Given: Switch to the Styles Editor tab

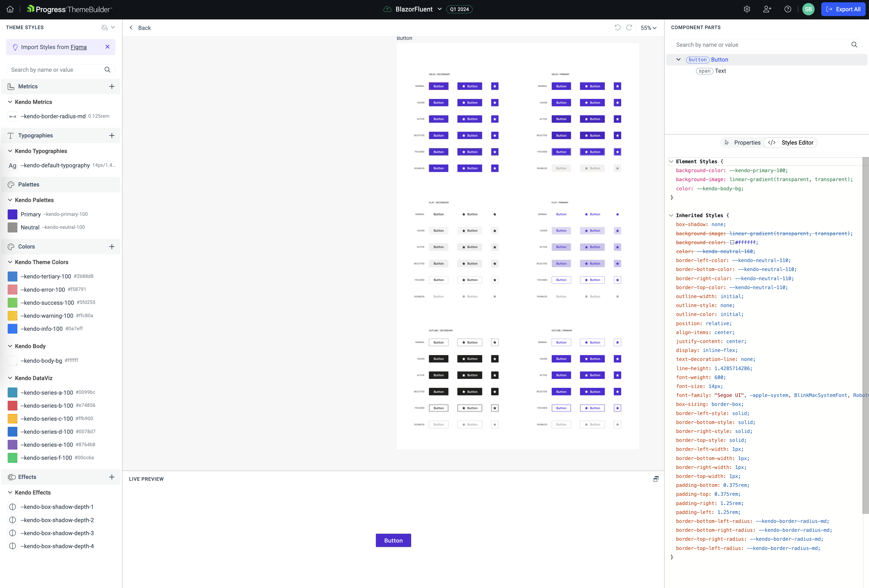Looking at the screenshot, I should pos(791,143).
